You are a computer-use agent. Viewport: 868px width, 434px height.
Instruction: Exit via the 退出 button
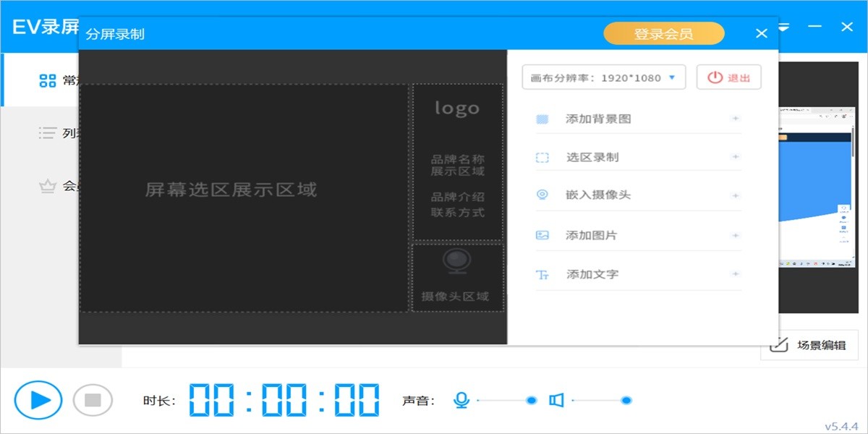[x=728, y=77]
